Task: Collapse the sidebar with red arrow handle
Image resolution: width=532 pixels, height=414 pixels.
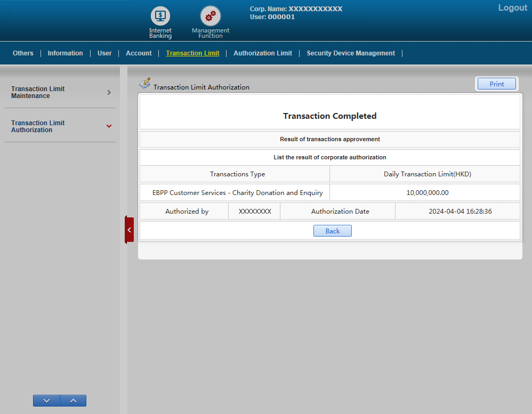Action: [x=129, y=230]
